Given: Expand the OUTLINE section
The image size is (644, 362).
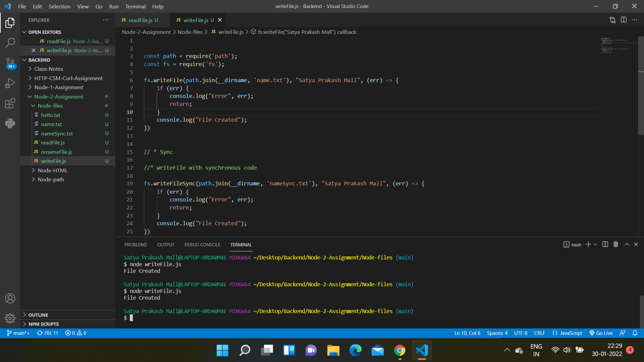Looking at the screenshot, I should [x=68, y=315].
